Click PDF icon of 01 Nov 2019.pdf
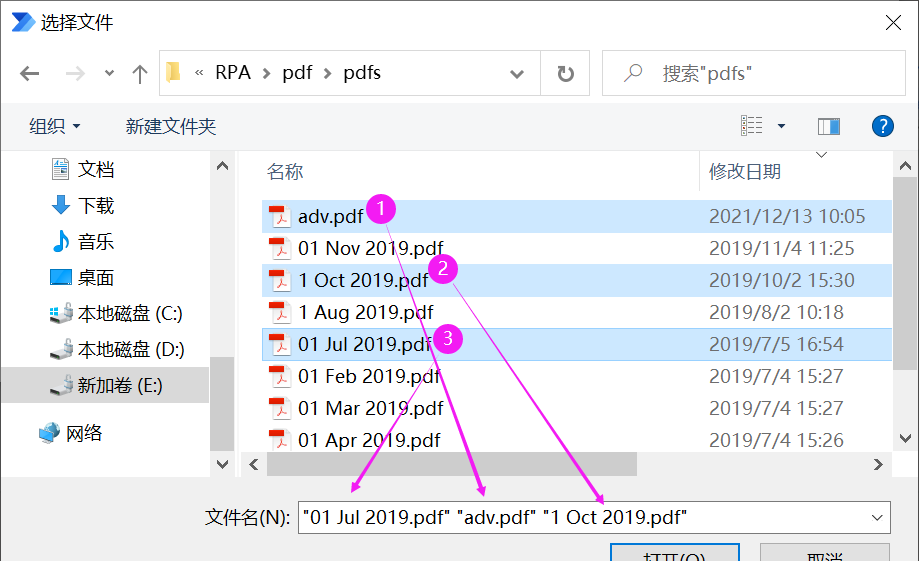 pos(280,249)
